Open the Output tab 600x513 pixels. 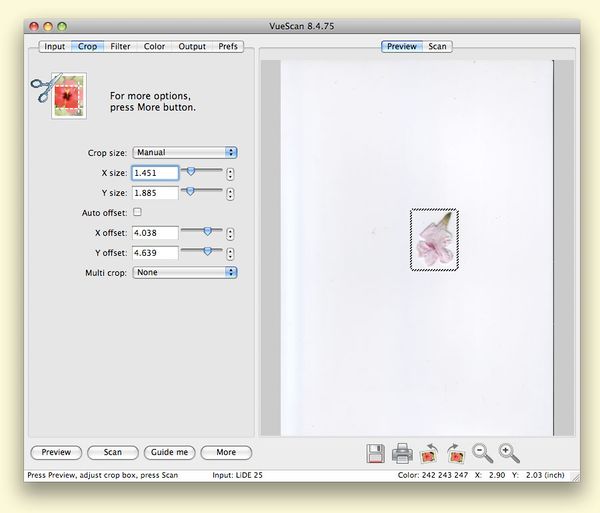[192, 46]
